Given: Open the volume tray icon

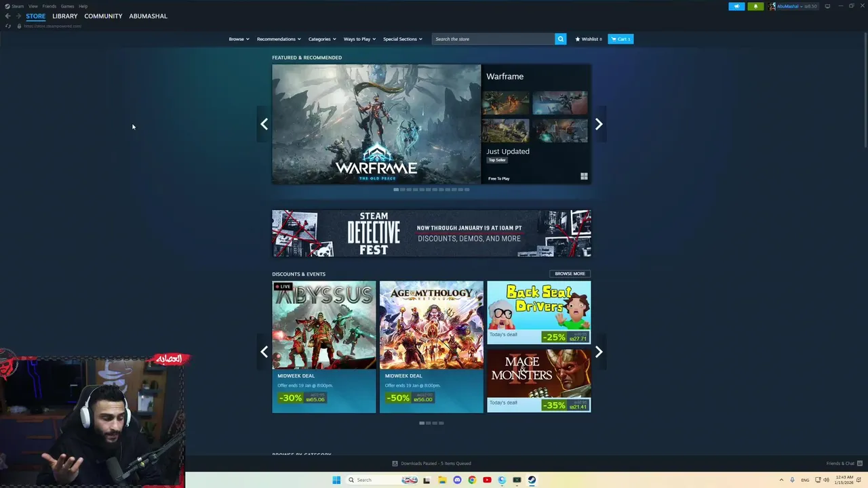Looking at the screenshot, I should tap(826, 480).
